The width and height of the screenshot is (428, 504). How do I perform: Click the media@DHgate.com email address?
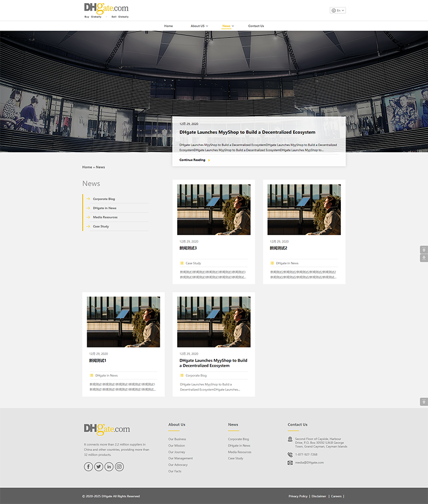click(x=310, y=463)
